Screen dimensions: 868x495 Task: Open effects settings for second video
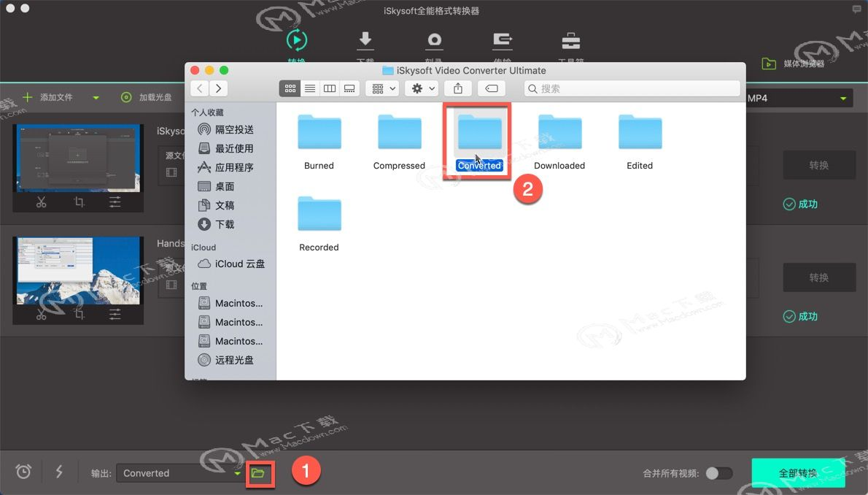[115, 315]
